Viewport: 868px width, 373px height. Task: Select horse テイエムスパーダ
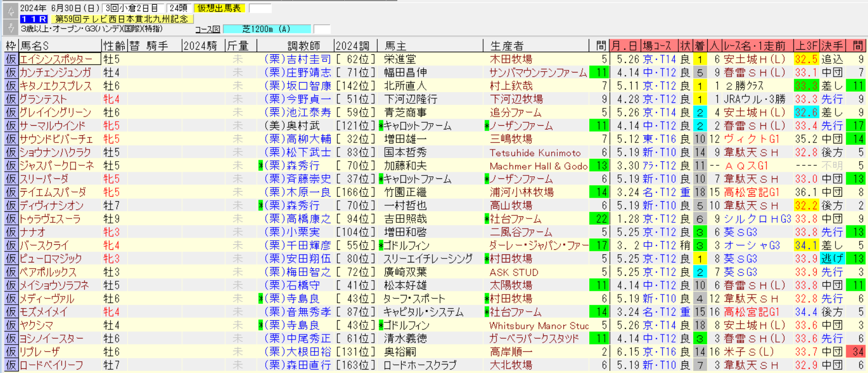click(53, 192)
